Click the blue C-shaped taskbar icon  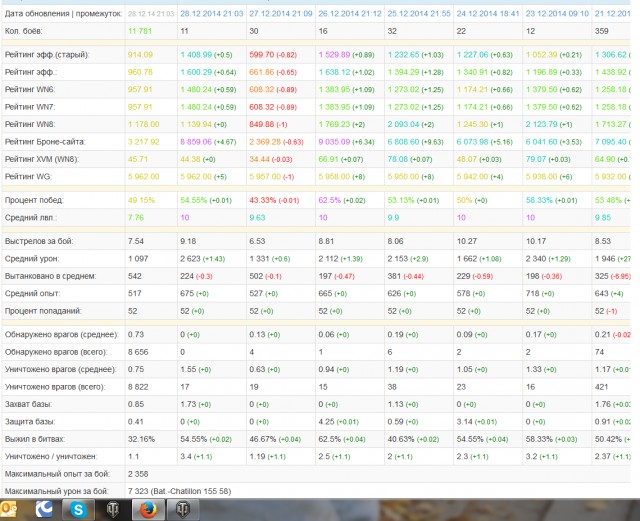click(44, 509)
